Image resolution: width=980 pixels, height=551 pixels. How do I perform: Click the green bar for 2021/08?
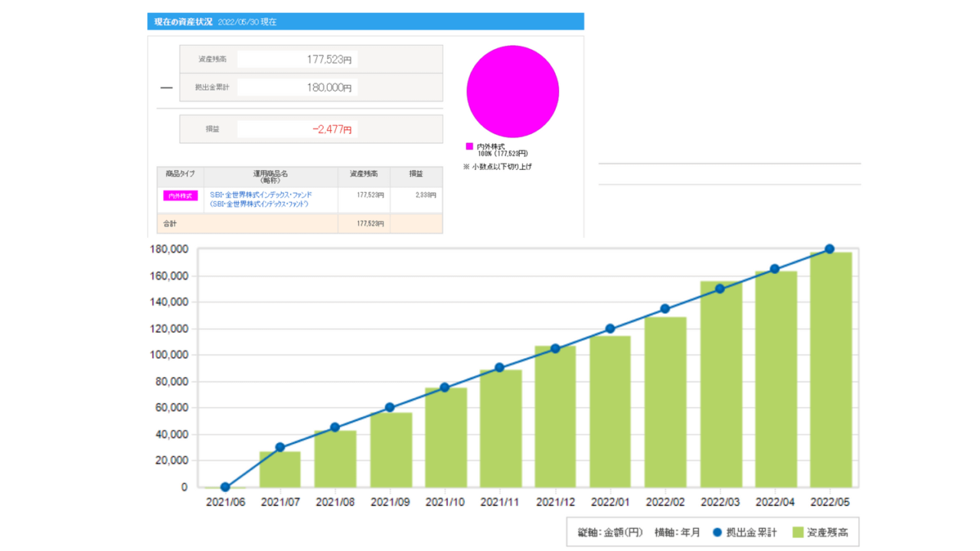(335, 459)
